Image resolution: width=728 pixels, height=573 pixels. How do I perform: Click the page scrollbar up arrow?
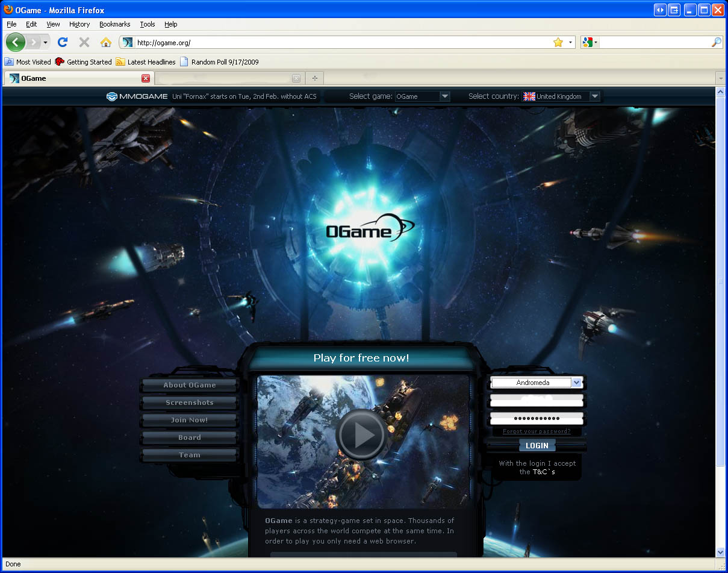point(721,92)
